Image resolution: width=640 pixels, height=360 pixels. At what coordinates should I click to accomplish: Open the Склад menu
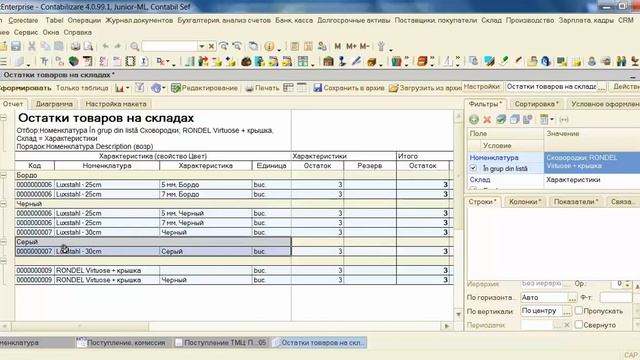[x=491, y=20]
